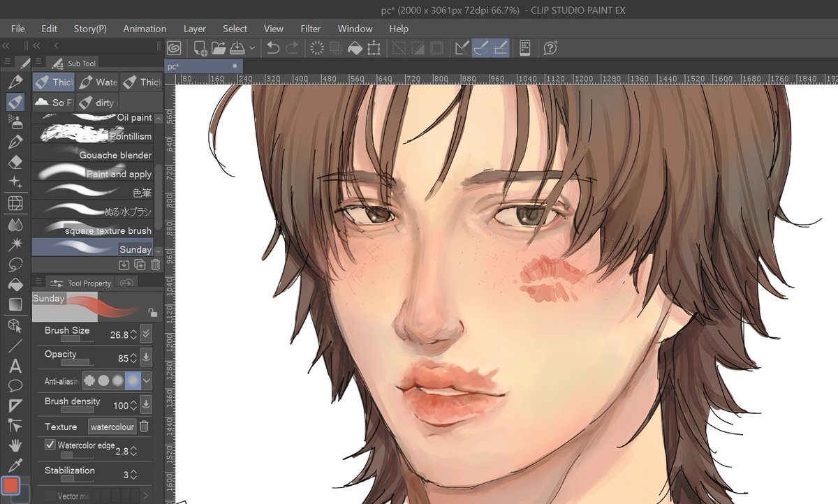This screenshot has width=838, height=504.
Task: Select the Balloon tool
Action: pyautogui.click(x=15, y=385)
